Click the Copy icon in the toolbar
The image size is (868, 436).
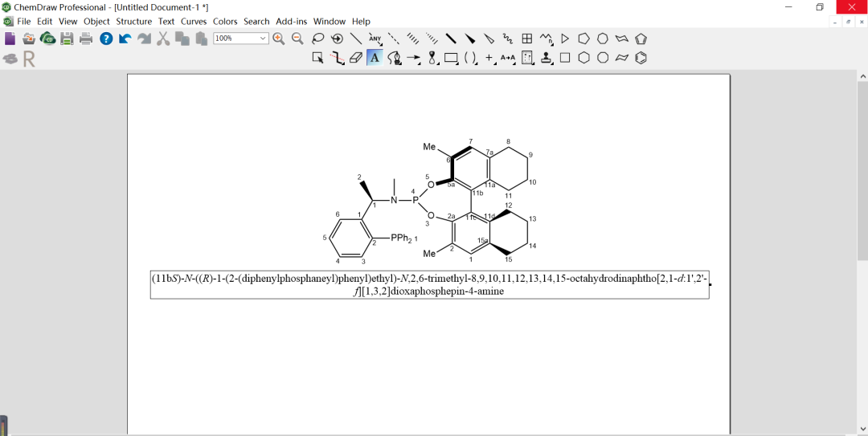click(x=182, y=39)
